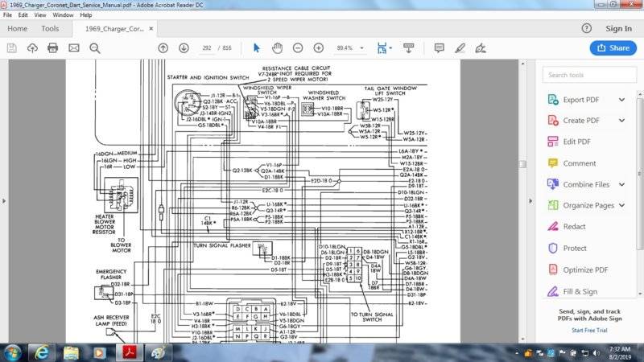Zoom in with plus icon
Screen dimensions: 644x362
pyautogui.click(x=319, y=48)
